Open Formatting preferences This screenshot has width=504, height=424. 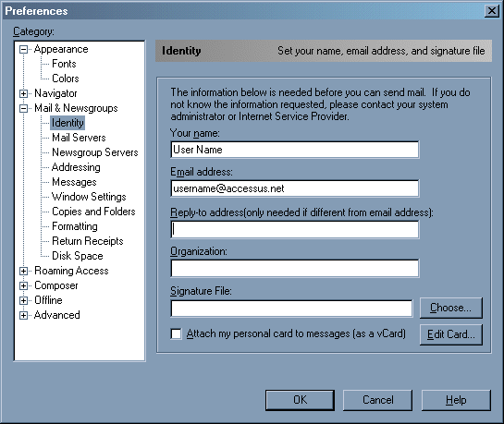(x=75, y=226)
